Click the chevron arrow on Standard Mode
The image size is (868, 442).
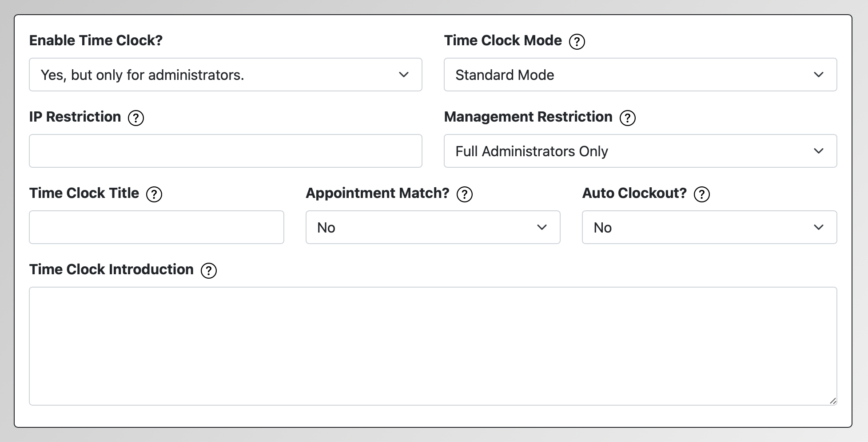click(x=818, y=75)
